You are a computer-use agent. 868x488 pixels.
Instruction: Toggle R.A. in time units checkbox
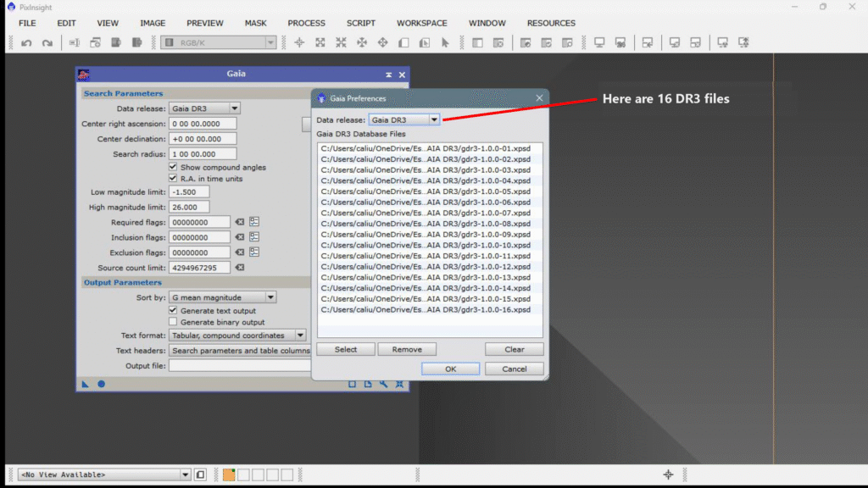[x=173, y=178]
